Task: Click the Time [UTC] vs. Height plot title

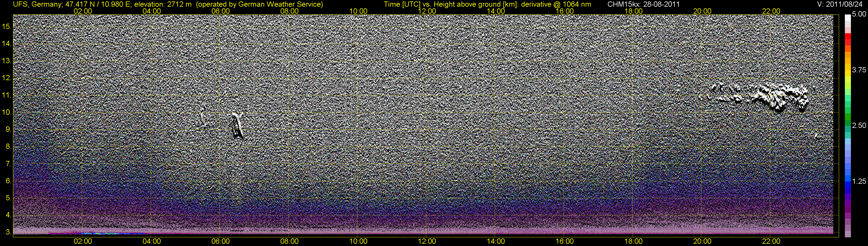Action: 487,4
